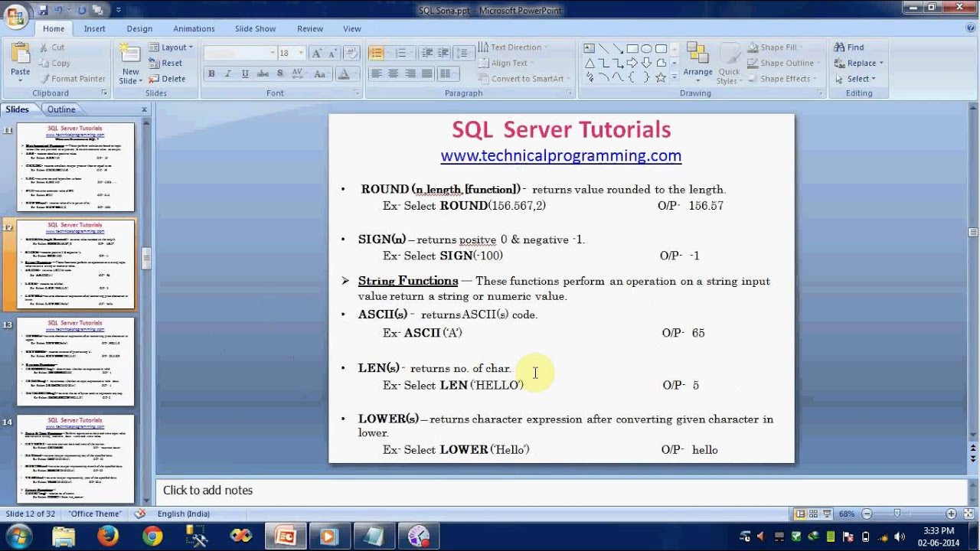Switch to the Slide Show ribbon tab
This screenshot has height=551, width=980.
tap(255, 28)
